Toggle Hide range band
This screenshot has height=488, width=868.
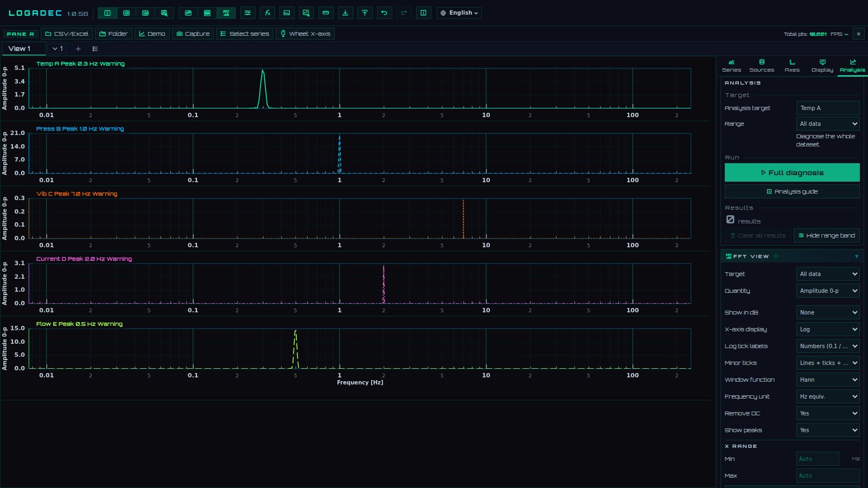click(827, 235)
